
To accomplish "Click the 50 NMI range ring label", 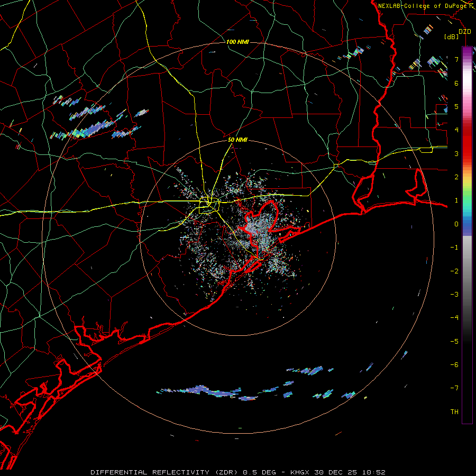I will coord(237,140).
